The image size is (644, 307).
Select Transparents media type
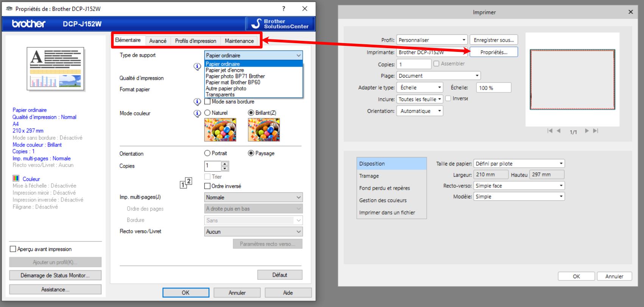254,95
